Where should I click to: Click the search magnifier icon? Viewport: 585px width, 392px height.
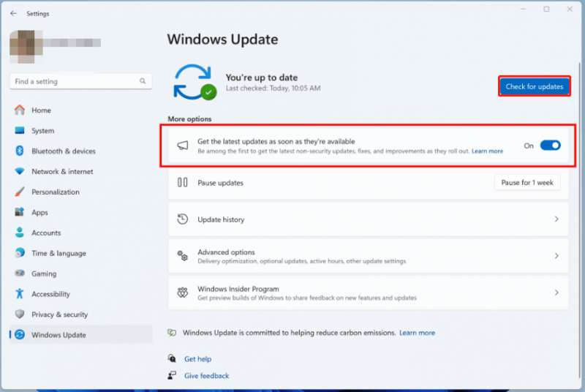(143, 81)
